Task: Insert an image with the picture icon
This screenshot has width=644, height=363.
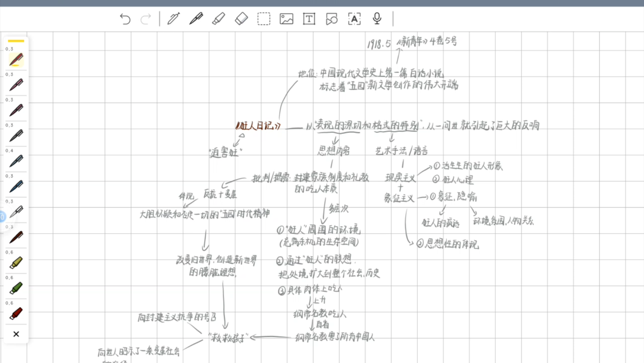Action: click(286, 19)
